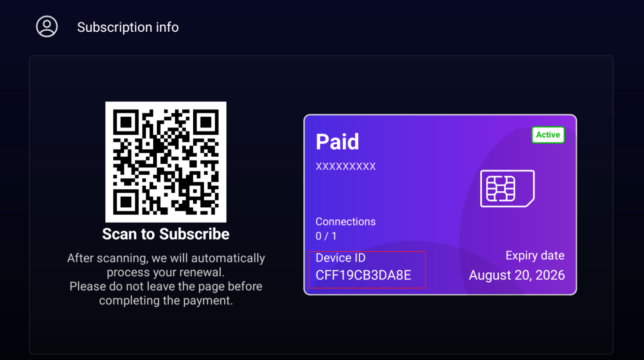The width and height of the screenshot is (644, 360).
Task: Select the device ID value CFF19CB3DA8E
Action: coord(363,275)
